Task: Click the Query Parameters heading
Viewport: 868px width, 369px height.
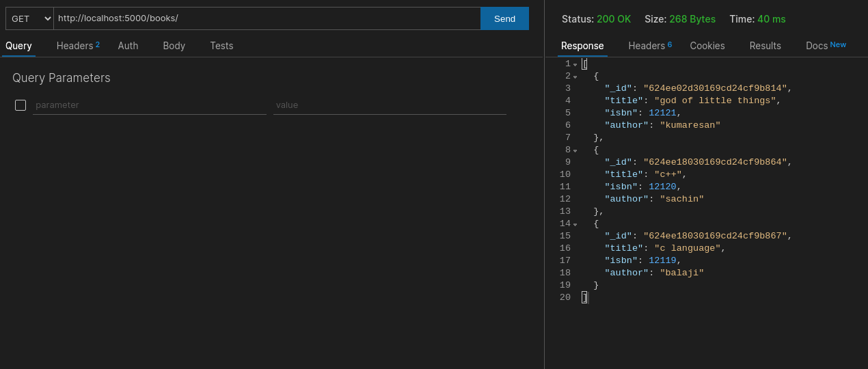Action: 62,78
